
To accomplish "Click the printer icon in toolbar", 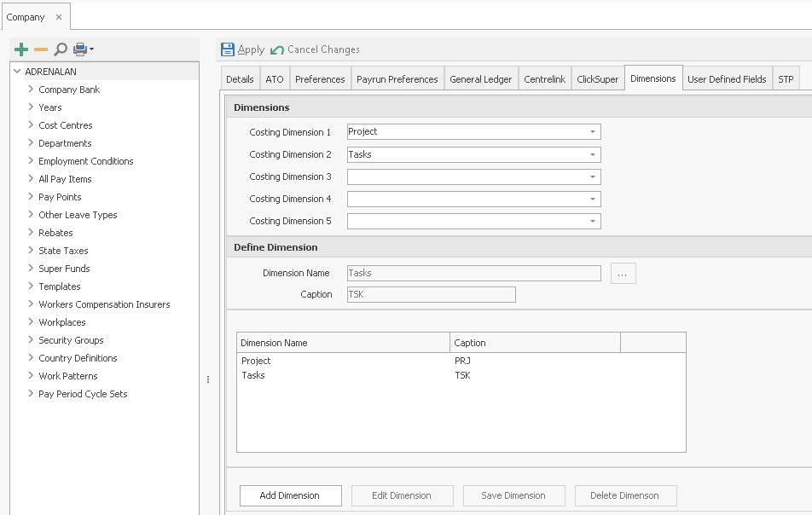I will click(80, 49).
